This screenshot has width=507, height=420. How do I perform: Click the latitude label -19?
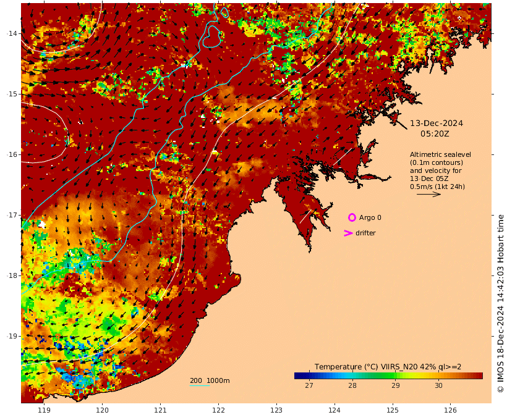pos(12,336)
